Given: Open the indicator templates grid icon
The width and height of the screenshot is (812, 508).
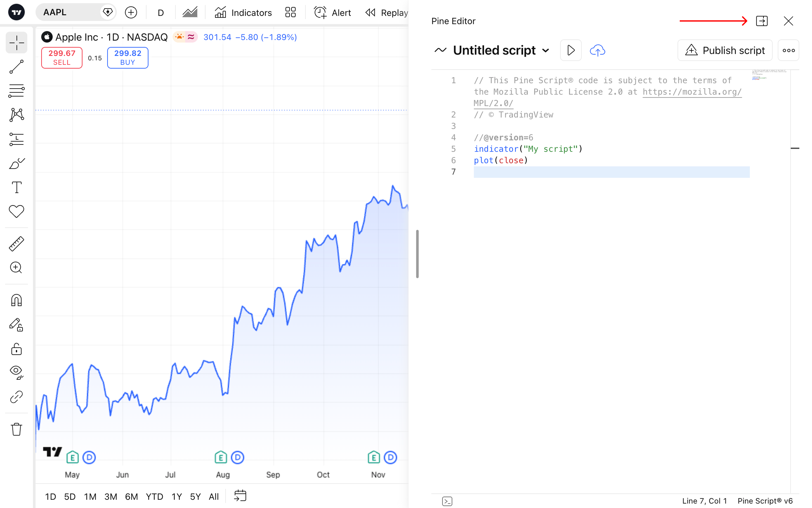Looking at the screenshot, I should coord(291,13).
